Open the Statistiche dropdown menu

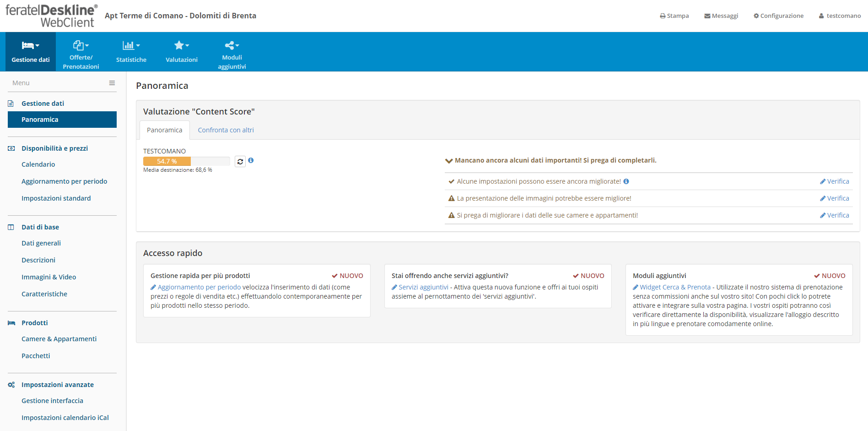point(131,51)
